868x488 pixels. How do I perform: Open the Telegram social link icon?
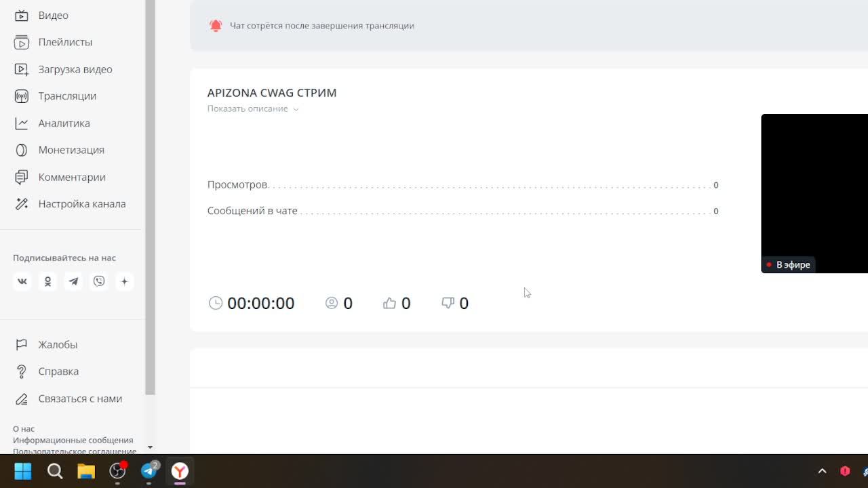click(73, 281)
